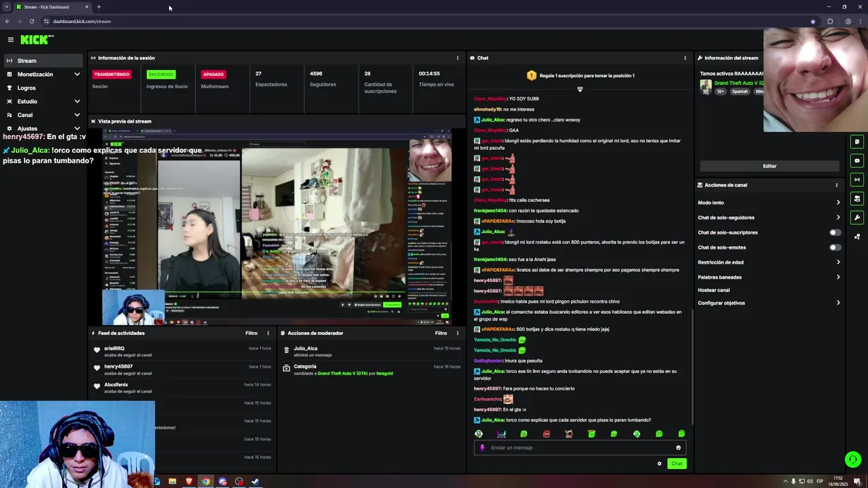The image size is (868, 488).
Task: Click the collapse arrow under the gift subscription banner
Action: click(580, 89)
